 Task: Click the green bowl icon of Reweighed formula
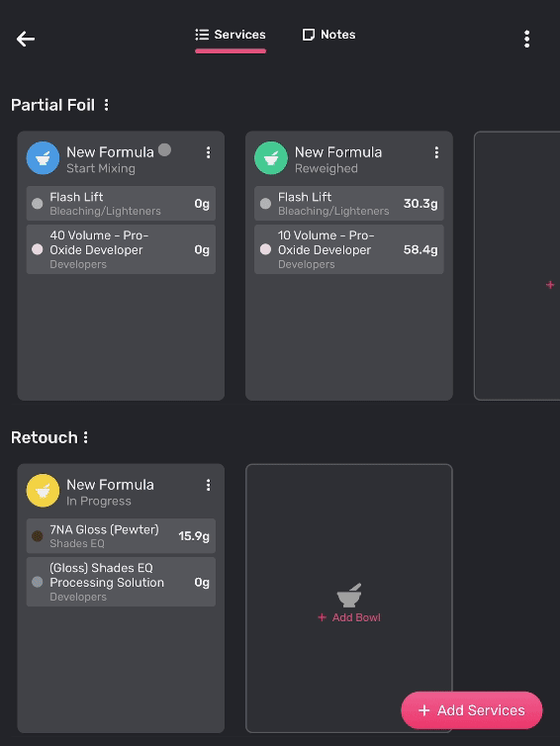271,158
